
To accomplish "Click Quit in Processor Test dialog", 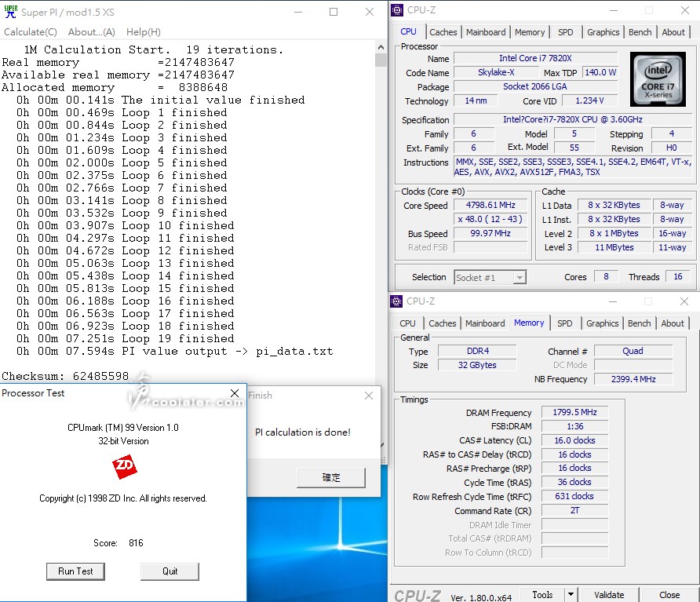I will (170, 571).
